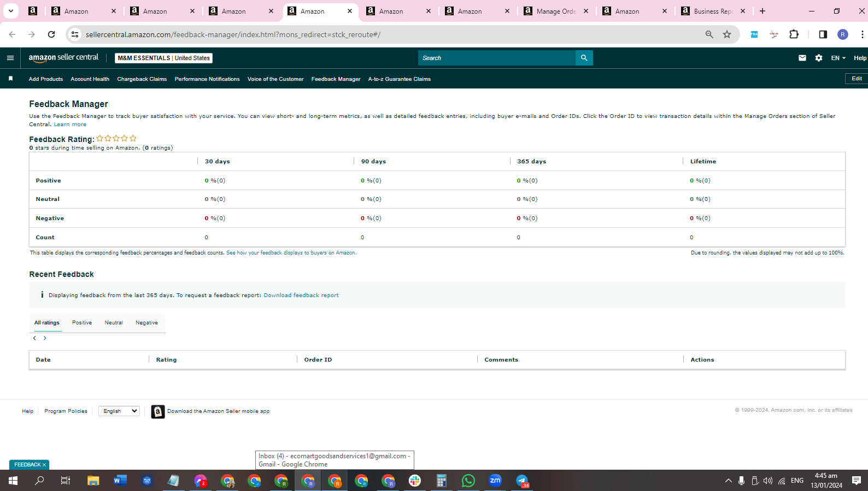
Task: Show hidden system tray icons
Action: click(728, 481)
